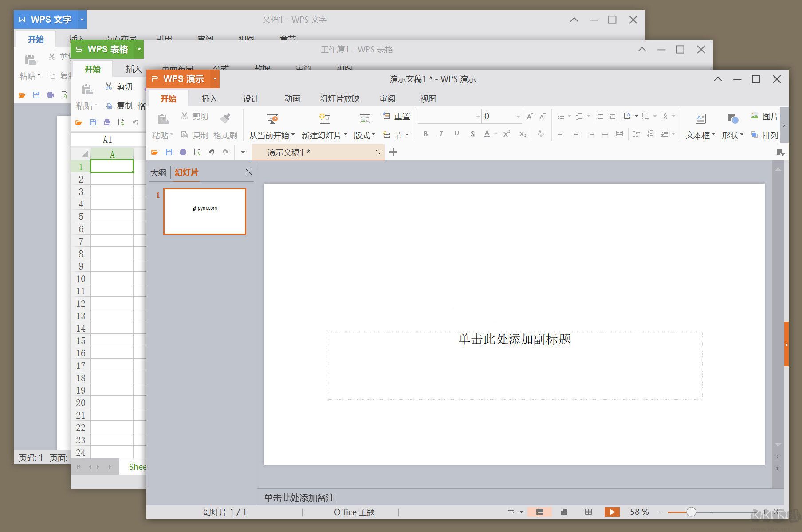Image resolution: width=802 pixels, height=532 pixels.
Task: Close the 幻灯片 slide panel
Action: 248,172
